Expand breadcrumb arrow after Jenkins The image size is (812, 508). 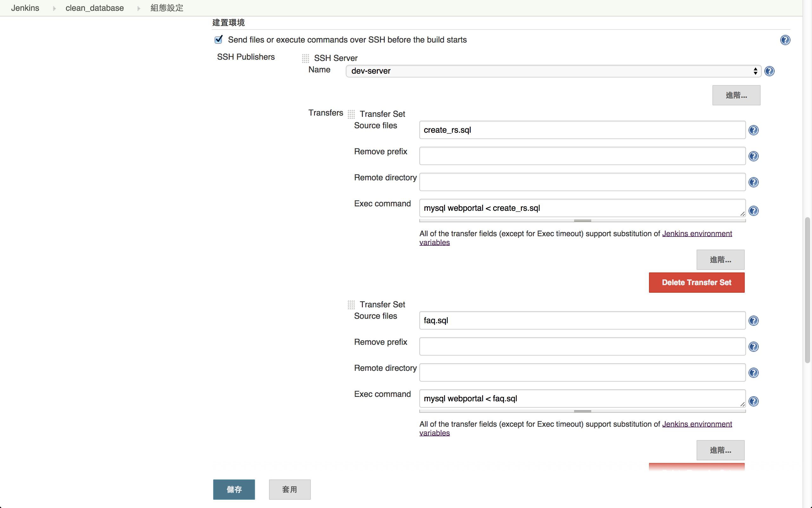[54, 8]
